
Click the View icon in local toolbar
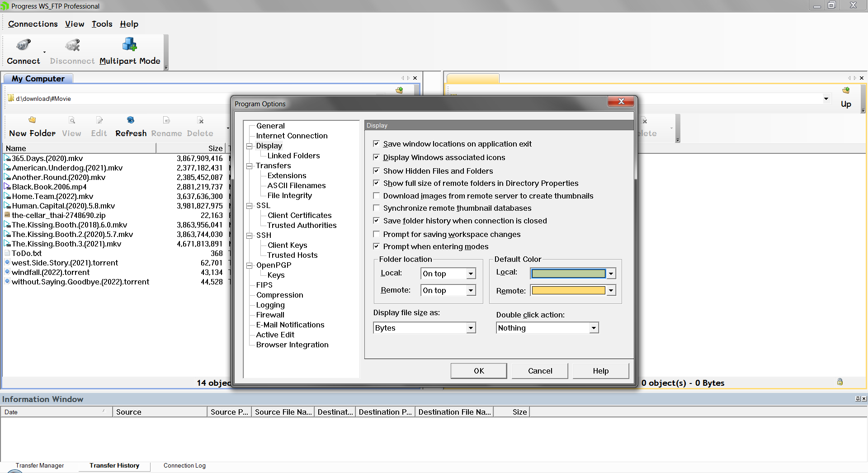point(72,120)
